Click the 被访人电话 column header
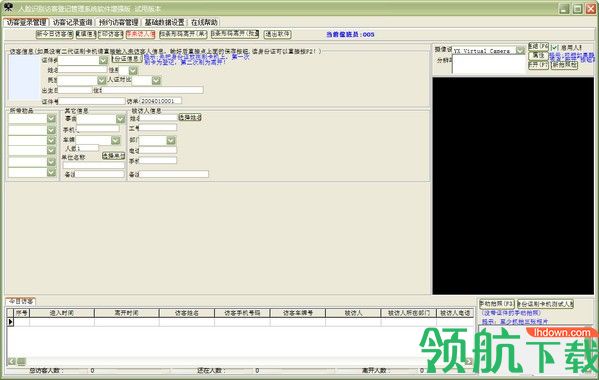The image size is (599, 380). (x=455, y=313)
